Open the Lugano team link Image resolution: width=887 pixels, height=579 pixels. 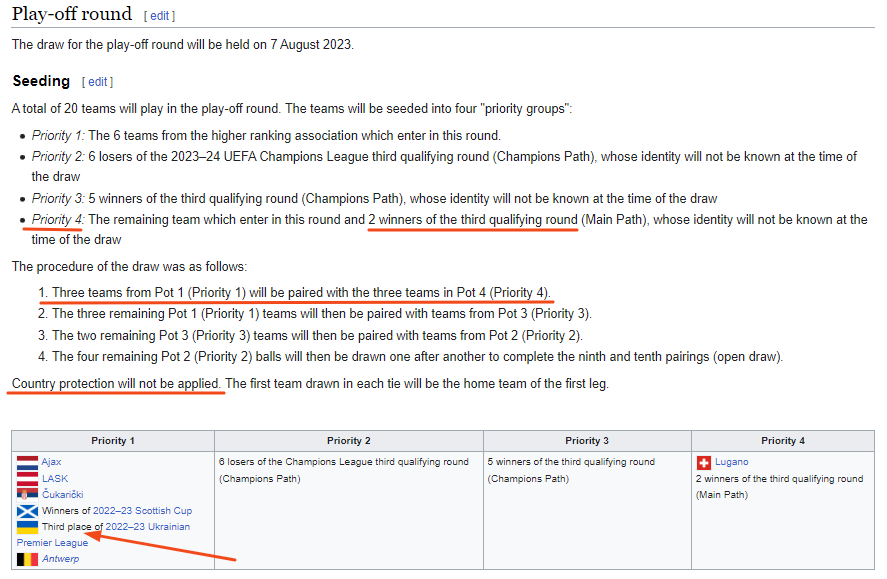click(731, 462)
